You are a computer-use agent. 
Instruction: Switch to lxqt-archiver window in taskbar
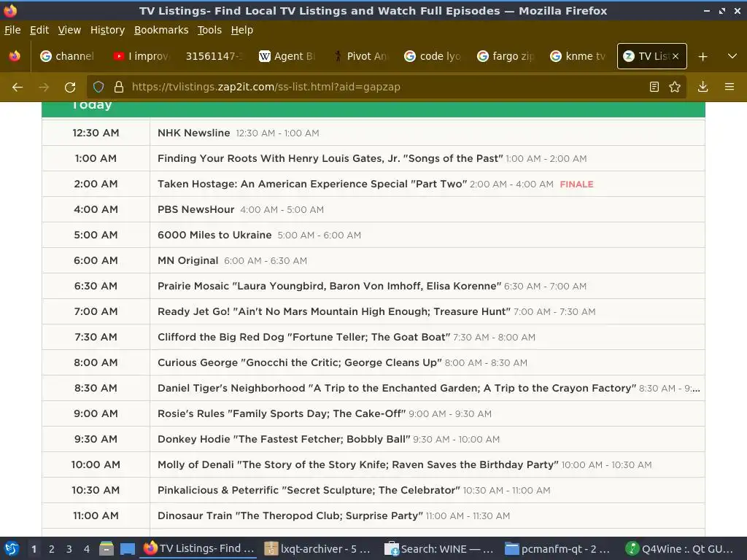318,549
